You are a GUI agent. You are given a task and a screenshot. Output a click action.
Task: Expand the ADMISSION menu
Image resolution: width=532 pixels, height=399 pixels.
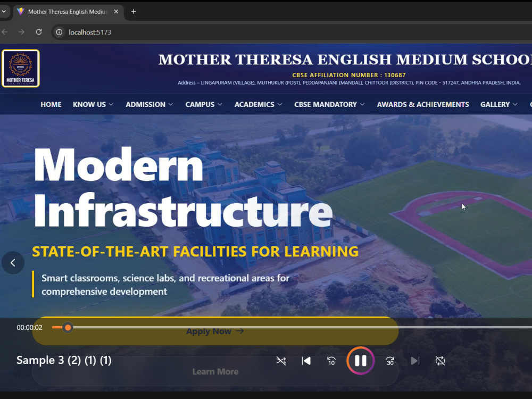click(x=149, y=104)
